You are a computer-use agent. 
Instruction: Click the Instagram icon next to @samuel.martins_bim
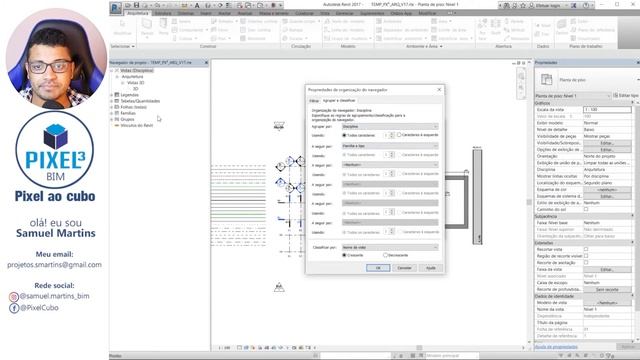[14, 297]
